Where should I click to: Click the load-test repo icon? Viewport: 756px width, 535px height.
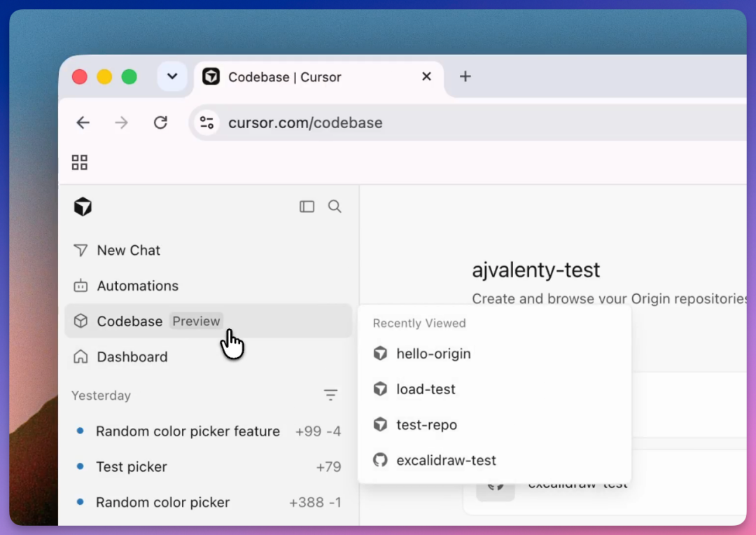tap(380, 389)
